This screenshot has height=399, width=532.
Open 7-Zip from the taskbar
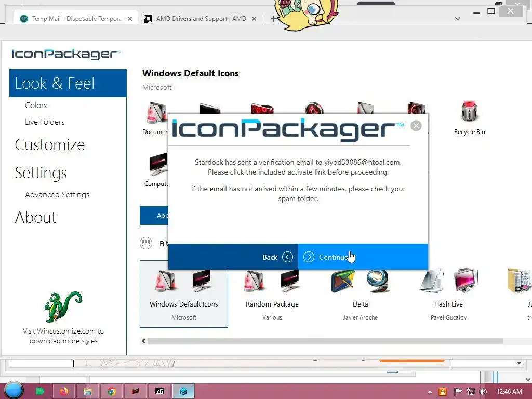(159, 391)
